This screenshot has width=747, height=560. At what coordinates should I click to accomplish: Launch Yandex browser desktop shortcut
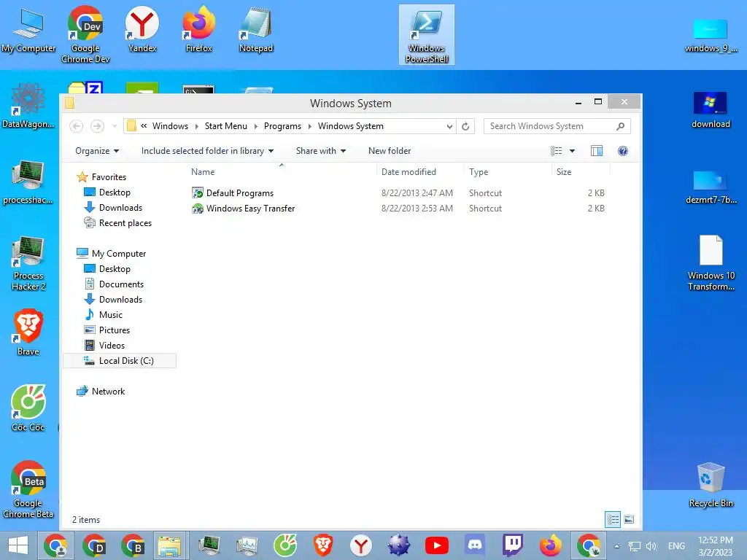(x=142, y=29)
